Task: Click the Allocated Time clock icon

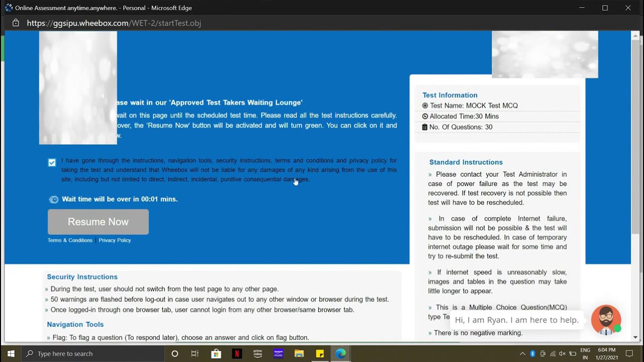Action: click(425, 116)
